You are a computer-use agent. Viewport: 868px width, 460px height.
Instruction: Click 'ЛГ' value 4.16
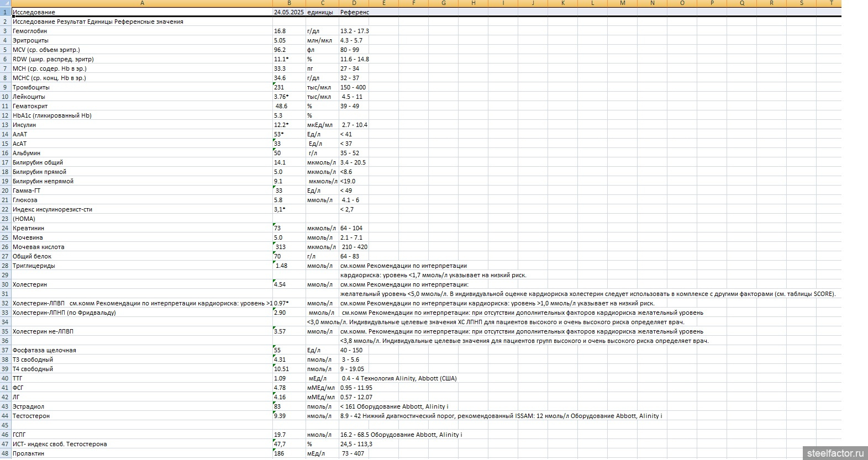pos(289,397)
